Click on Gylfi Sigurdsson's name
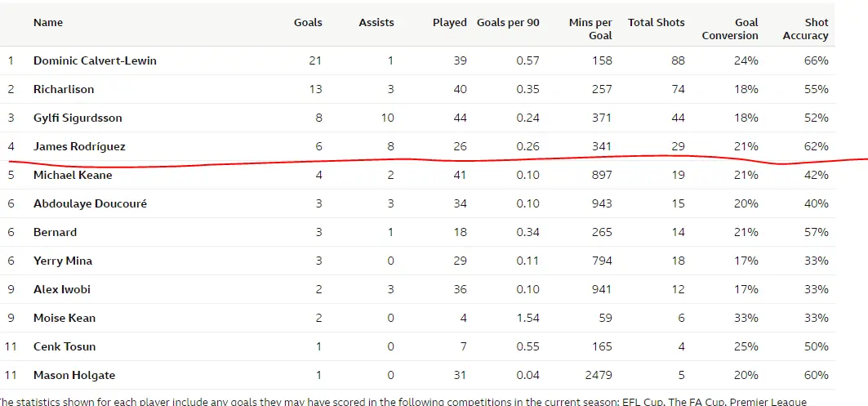This screenshot has width=868, height=406. coord(78,118)
